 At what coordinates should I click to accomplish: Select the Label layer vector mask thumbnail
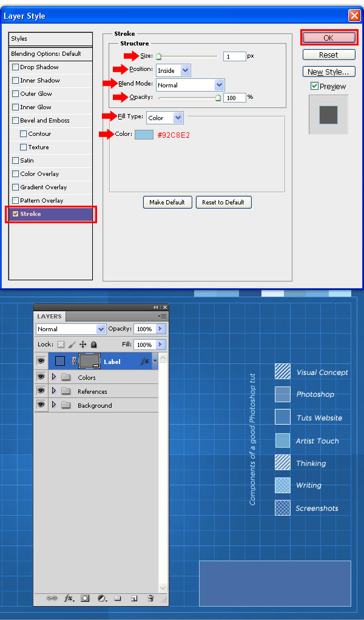pyautogui.click(x=90, y=361)
